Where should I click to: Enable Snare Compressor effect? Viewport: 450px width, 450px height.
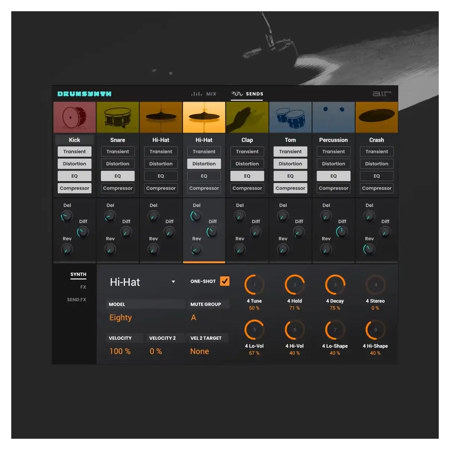click(x=118, y=188)
